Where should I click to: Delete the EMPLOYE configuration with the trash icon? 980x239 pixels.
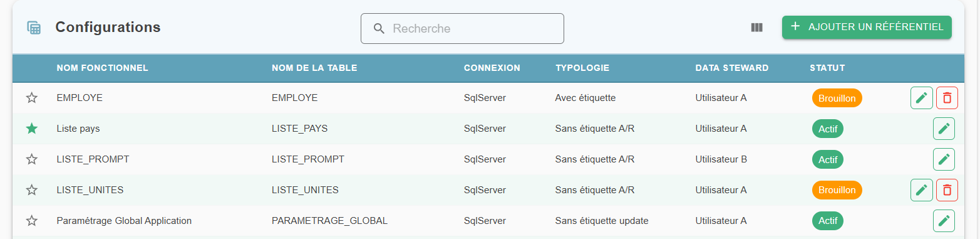pos(947,98)
